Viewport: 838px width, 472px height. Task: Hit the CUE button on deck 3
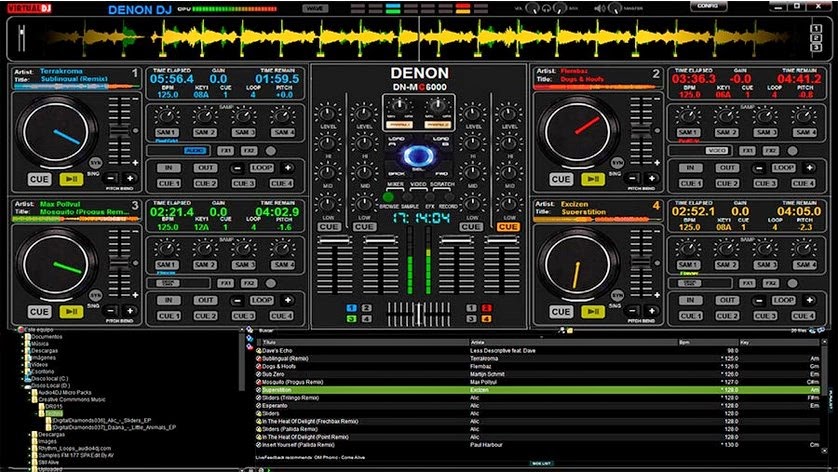(40, 312)
